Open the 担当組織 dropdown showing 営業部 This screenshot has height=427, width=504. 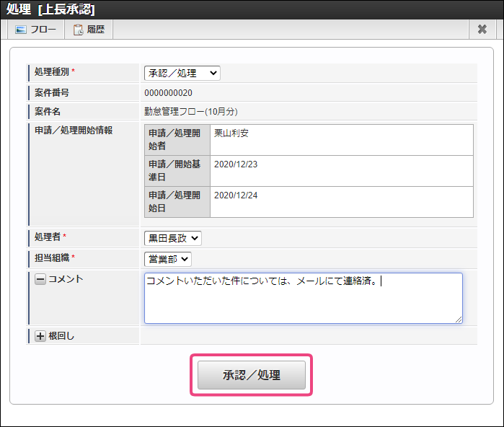click(168, 258)
